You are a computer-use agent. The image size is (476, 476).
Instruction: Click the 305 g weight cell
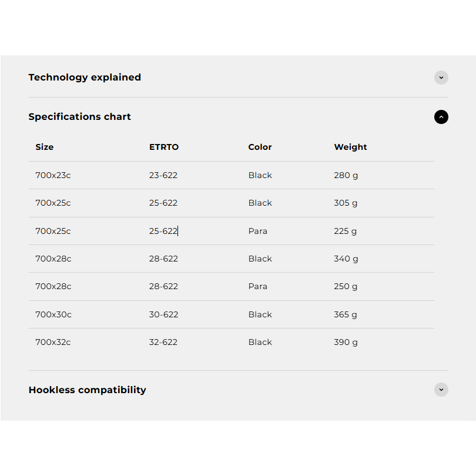[x=346, y=203]
